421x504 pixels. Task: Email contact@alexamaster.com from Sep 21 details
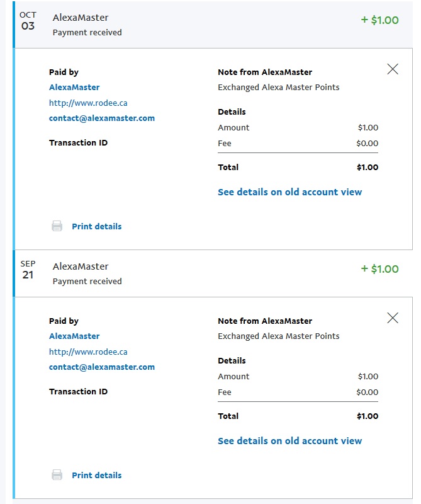(102, 367)
